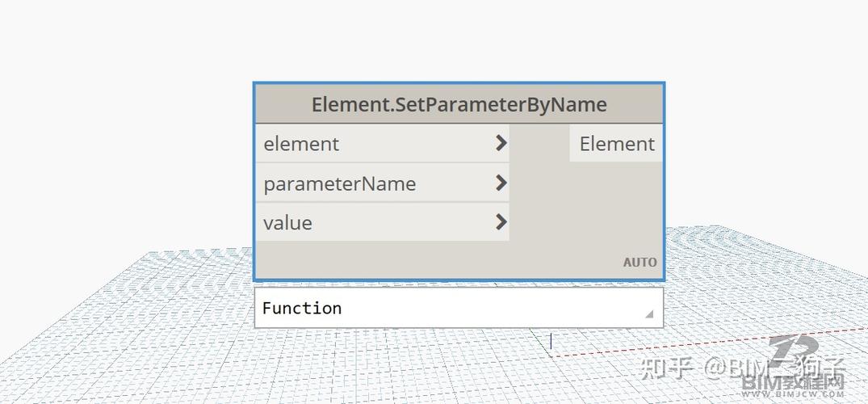Viewport: 868px width, 404px height.
Task: Click the AUTO lacing indicator on node
Action: pyautogui.click(x=639, y=263)
